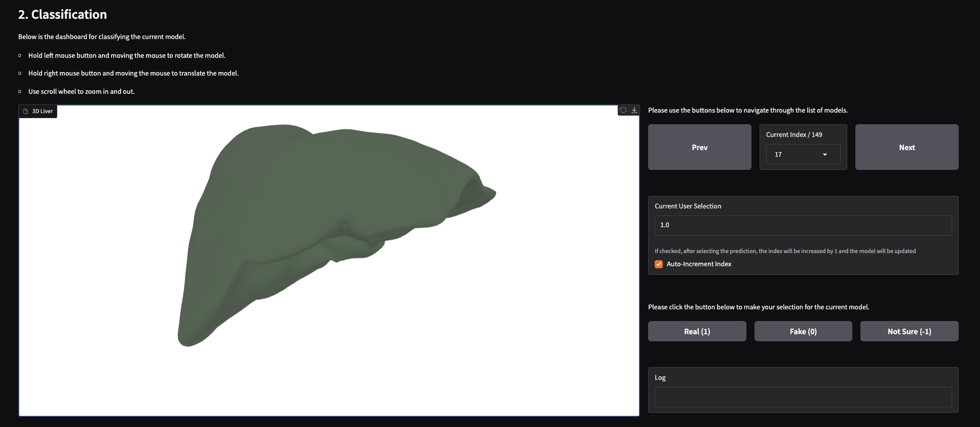
Task: Click inside the Log text box
Action: tap(803, 397)
